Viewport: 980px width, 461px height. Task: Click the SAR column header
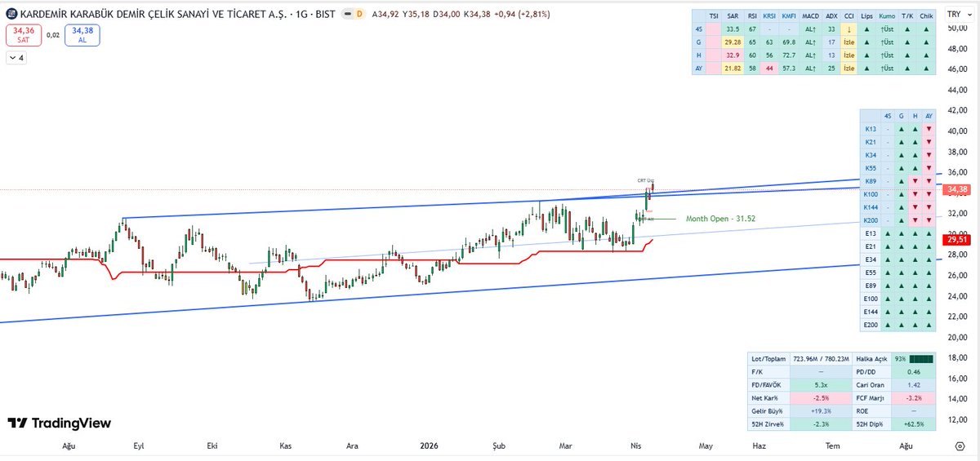tap(734, 16)
